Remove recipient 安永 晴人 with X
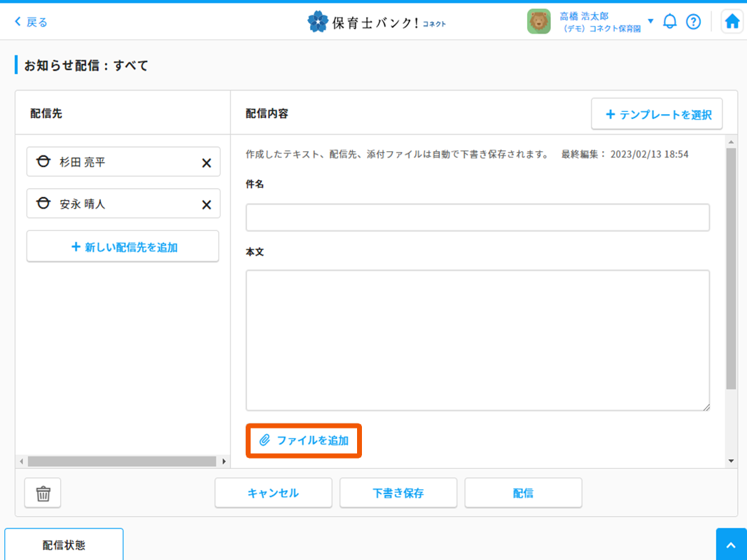Image resolution: width=747 pixels, height=560 pixels. (x=207, y=204)
